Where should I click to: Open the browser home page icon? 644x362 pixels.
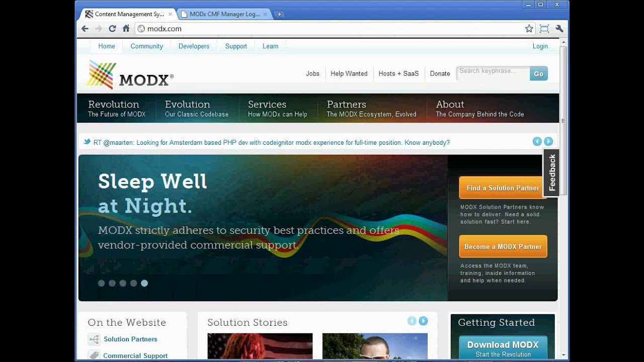point(126,29)
